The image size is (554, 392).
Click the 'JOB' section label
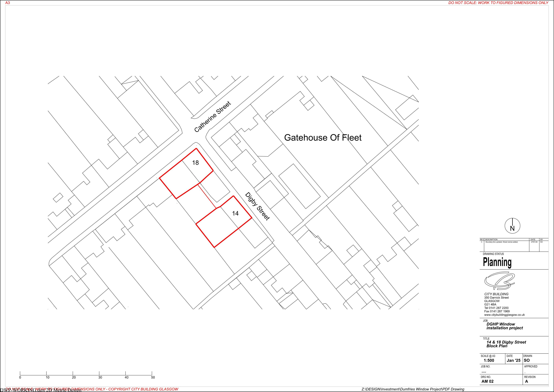[485, 321]
